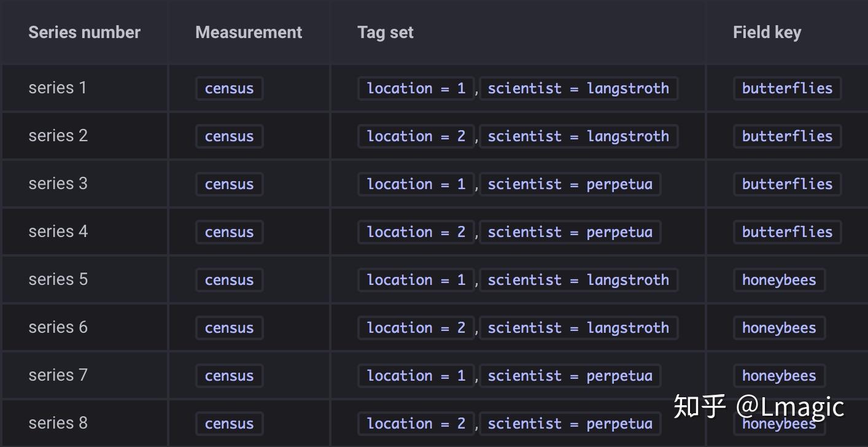Select the "series 1" row label
868x447 pixels.
tap(58, 88)
